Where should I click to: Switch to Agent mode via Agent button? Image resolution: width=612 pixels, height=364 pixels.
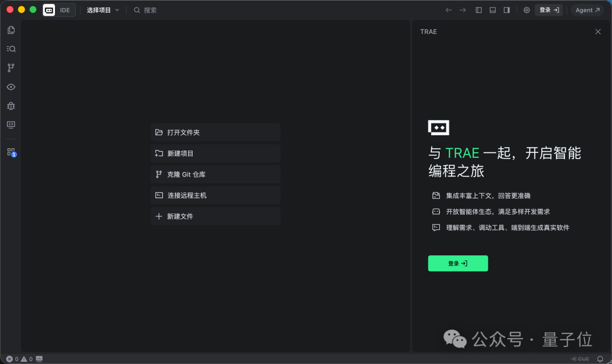[x=588, y=10]
